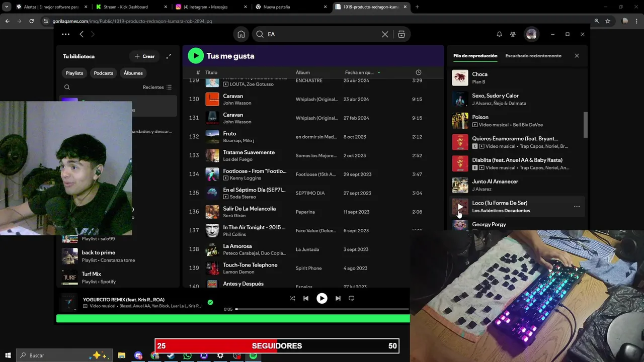Click the Spotify home icon

click(241, 34)
